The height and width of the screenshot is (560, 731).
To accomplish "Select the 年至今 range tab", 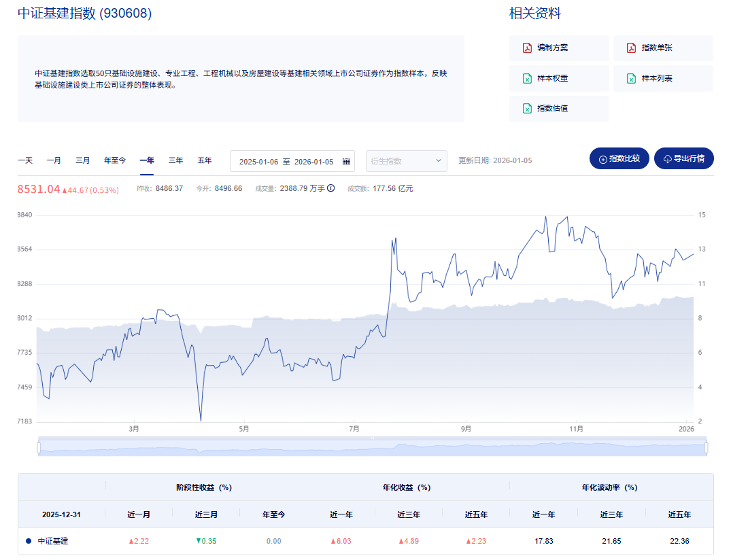I will pos(114,160).
